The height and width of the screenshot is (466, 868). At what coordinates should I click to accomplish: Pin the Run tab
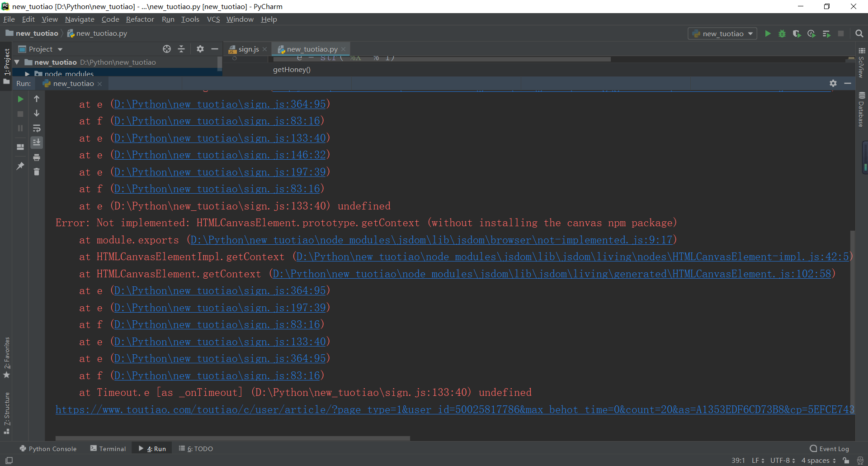(x=20, y=166)
